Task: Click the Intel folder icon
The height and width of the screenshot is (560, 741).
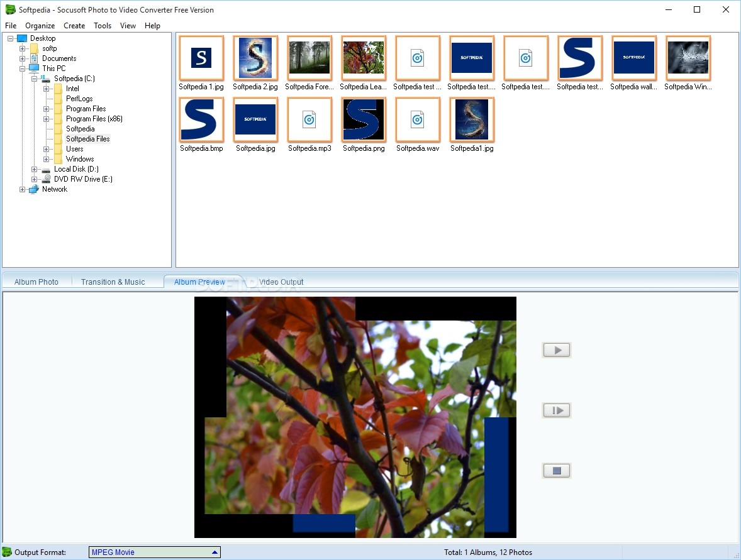Action: 58,89
